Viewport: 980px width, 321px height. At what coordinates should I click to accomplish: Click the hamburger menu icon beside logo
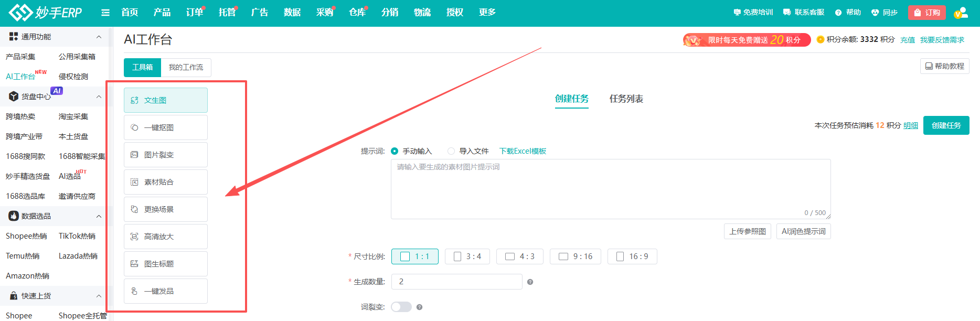click(x=105, y=13)
